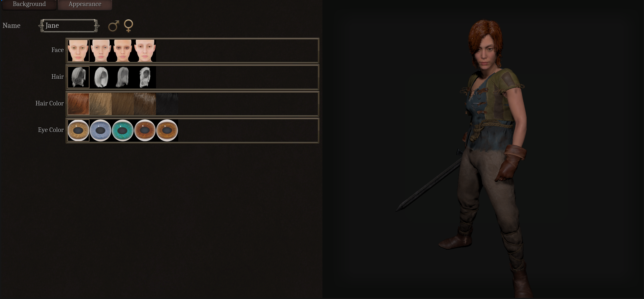Choose the second face preset

[100, 51]
